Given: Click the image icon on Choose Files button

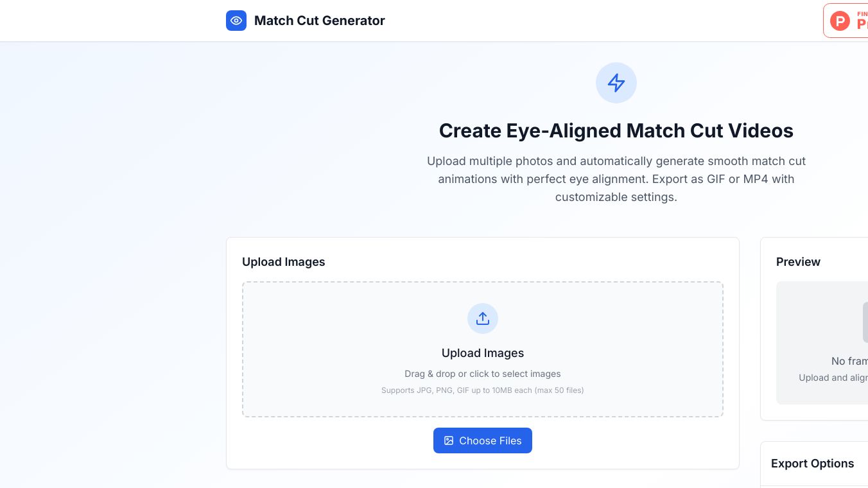Looking at the screenshot, I should point(449,440).
